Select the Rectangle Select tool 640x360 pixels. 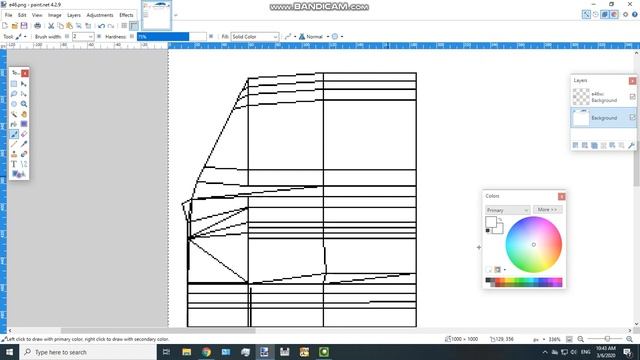click(x=14, y=84)
